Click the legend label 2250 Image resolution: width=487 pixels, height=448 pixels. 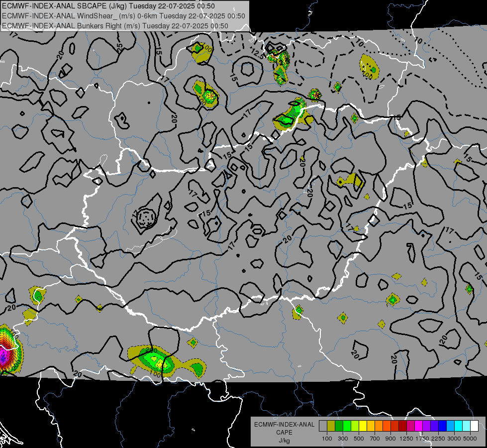pos(439,439)
